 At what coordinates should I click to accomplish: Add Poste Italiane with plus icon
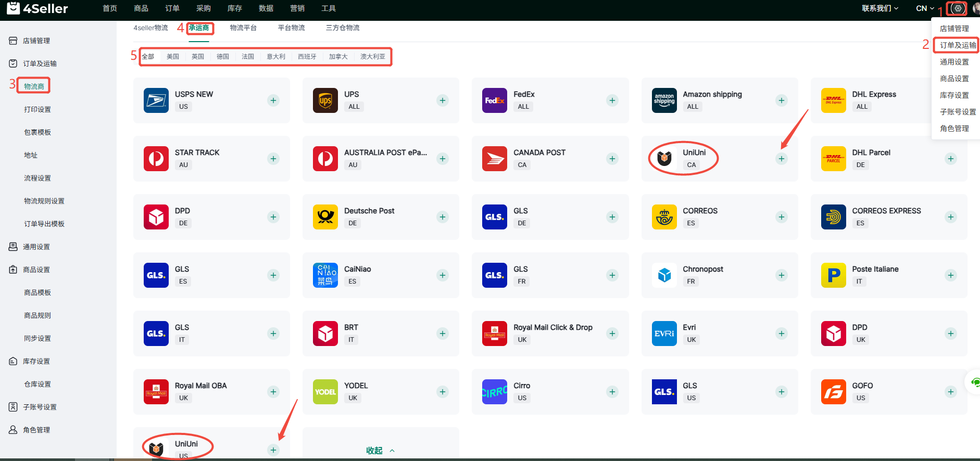tap(951, 275)
